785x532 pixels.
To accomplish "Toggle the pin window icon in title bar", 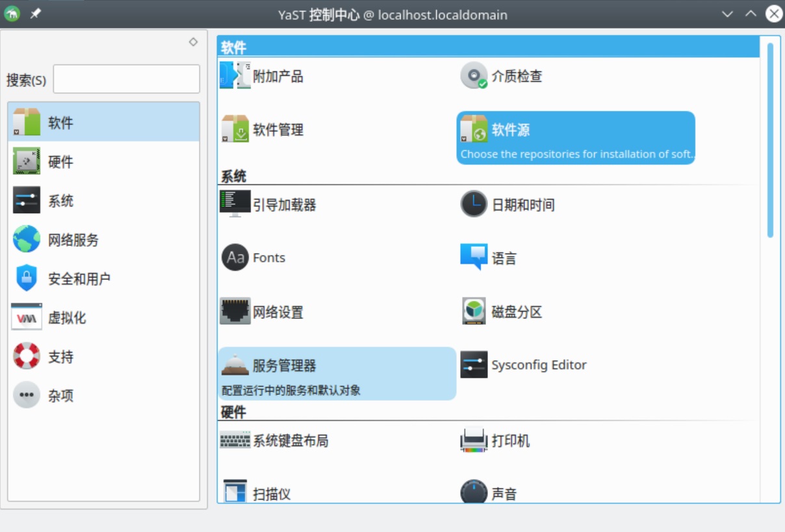I will click(36, 14).
